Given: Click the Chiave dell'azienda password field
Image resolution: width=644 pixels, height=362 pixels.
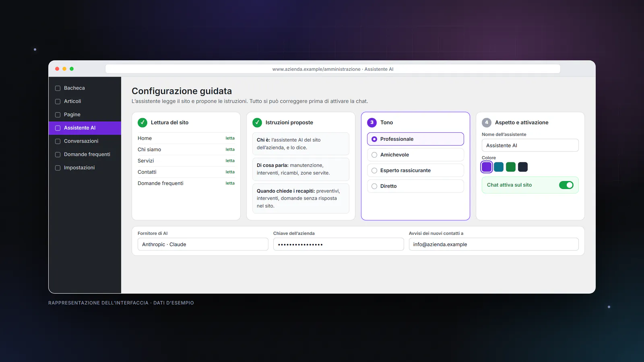Looking at the screenshot, I should coord(339,244).
